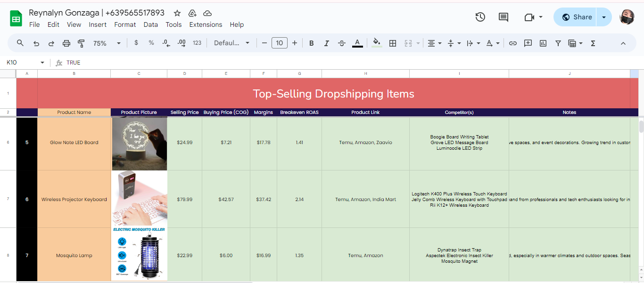This screenshot has height=283, width=644.
Task: Open the Extensions menu
Action: pos(206,24)
